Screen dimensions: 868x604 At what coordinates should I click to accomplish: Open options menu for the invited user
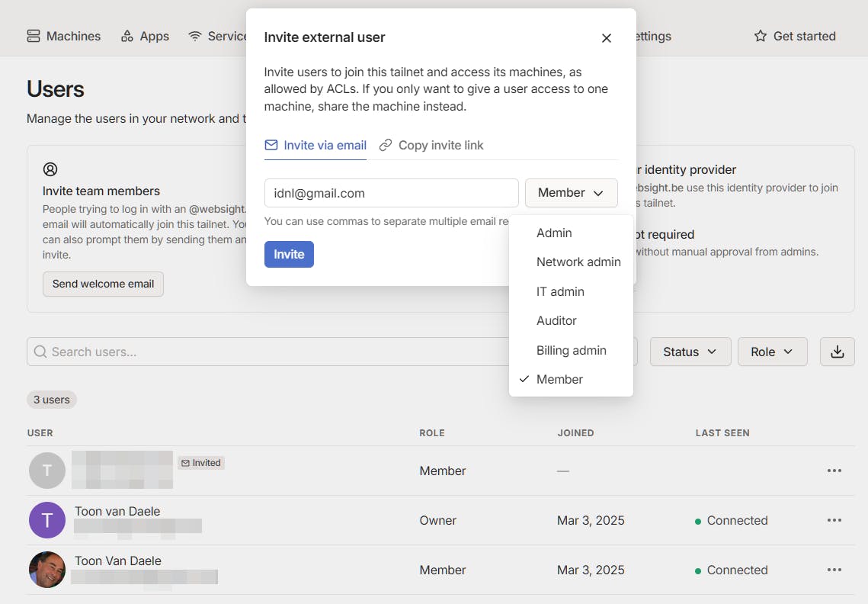(x=834, y=471)
